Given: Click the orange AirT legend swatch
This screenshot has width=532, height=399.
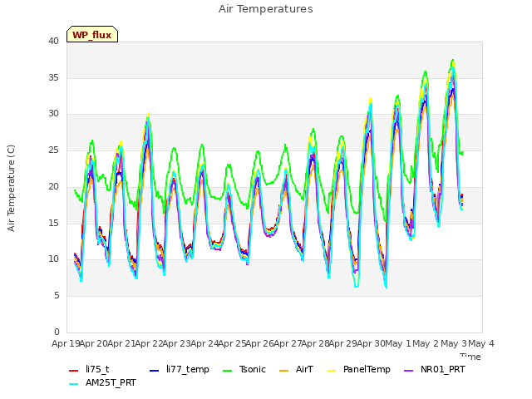Looking at the screenshot, I should [283, 371].
